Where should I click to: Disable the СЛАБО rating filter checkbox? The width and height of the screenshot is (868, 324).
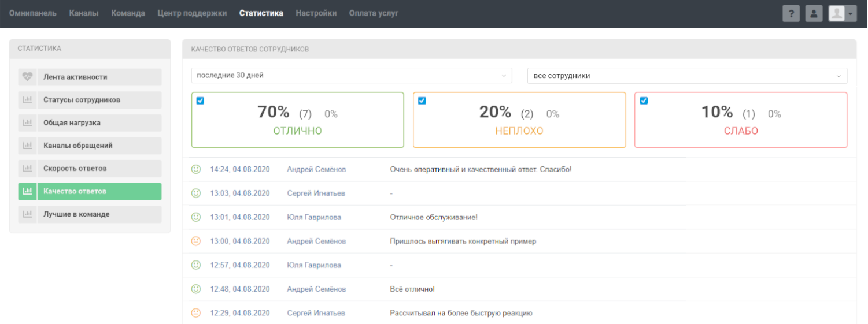(x=644, y=100)
